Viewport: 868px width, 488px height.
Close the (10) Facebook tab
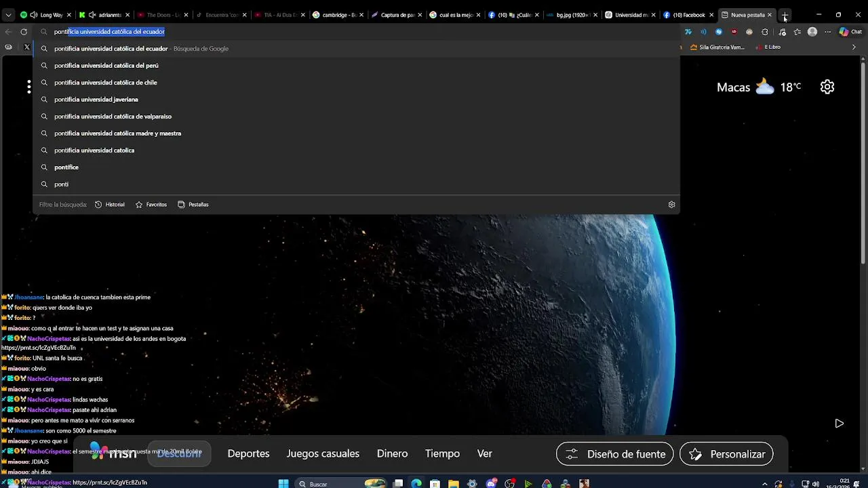point(711,15)
